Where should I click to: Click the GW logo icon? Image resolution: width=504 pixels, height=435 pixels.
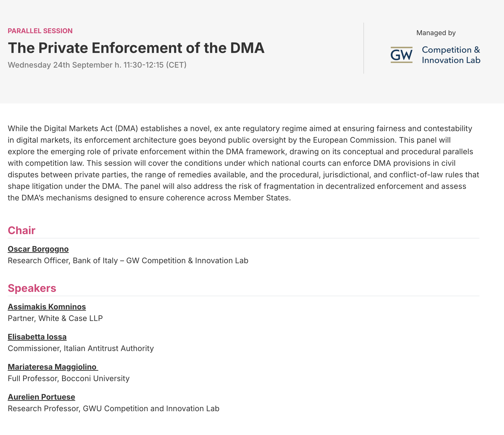click(x=401, y=55)
